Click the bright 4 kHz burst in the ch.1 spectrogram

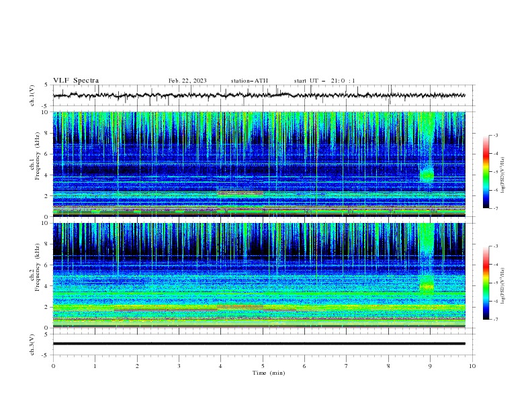point(427,175)
